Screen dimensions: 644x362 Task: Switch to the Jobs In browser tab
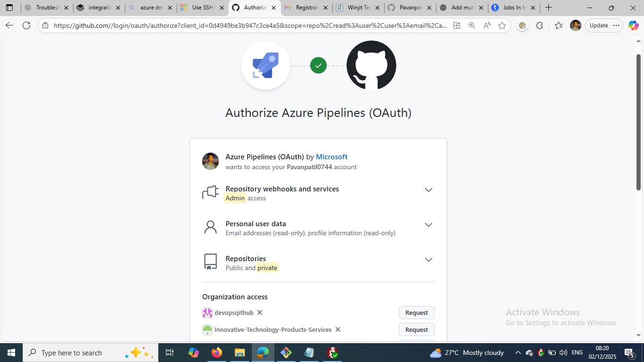point(513,8)
